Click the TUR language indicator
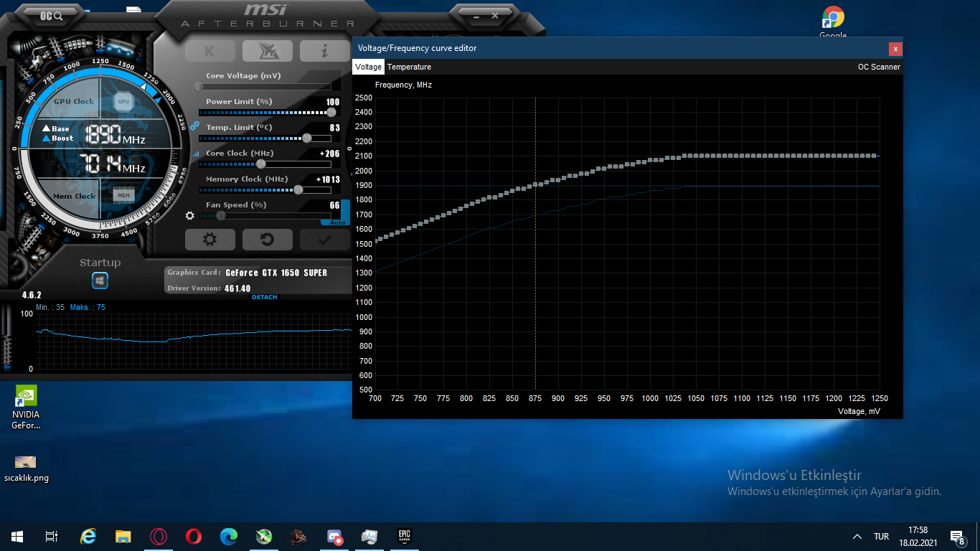This screenshot has width=980, height=551. coord(882,537)
